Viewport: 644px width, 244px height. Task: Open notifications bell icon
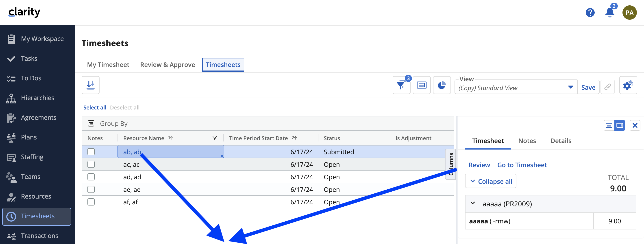tap(609, 13)
